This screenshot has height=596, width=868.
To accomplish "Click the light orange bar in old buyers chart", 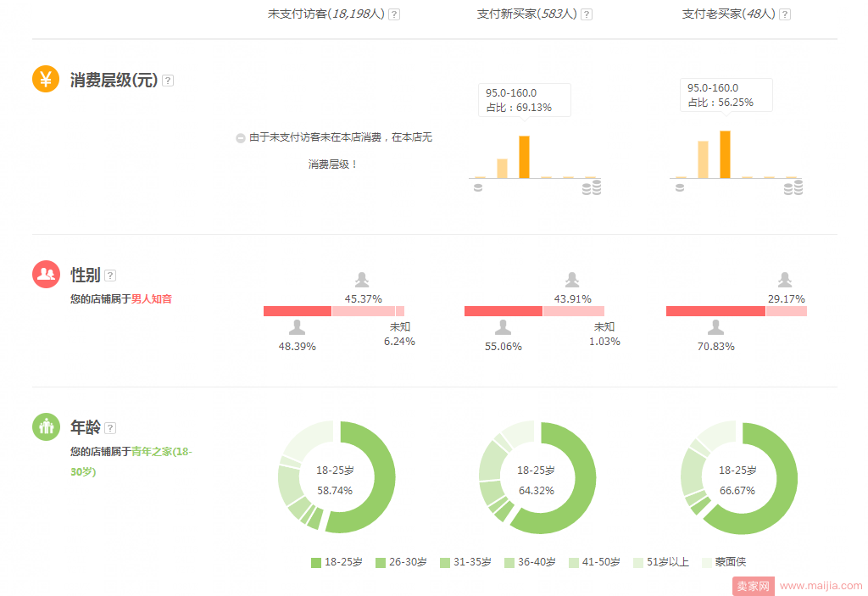I will pyautogui.click(x=703, y=160).
